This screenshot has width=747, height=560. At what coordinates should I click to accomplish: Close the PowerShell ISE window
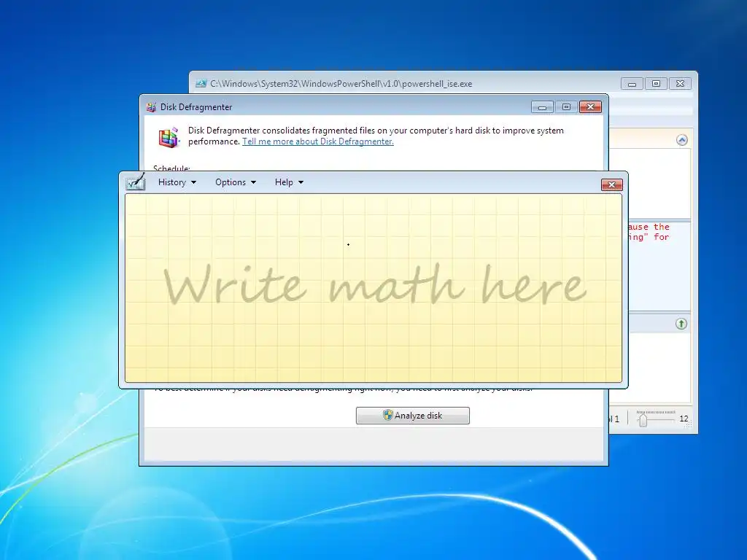(x=681, y=84)
